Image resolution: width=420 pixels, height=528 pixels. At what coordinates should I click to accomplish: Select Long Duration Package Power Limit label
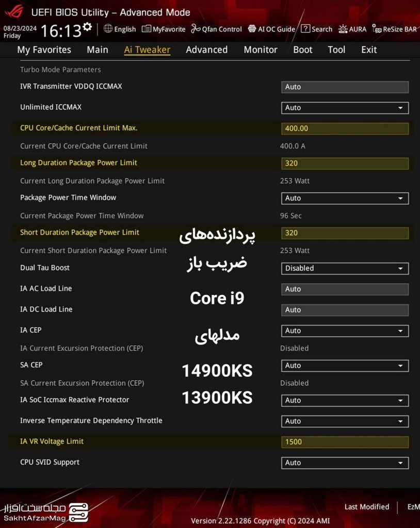click(78, 162)
